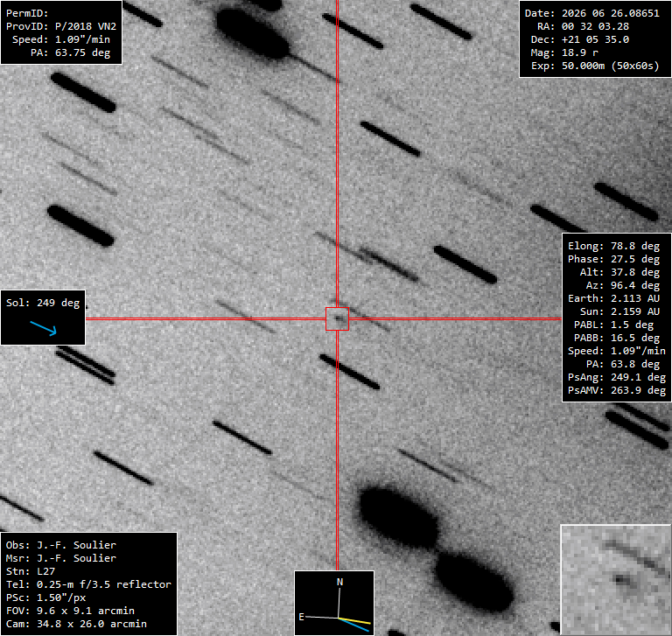Click 'Speed: 1.09"/min' in top-left box
672x636 pixels.
coord(61,39)
